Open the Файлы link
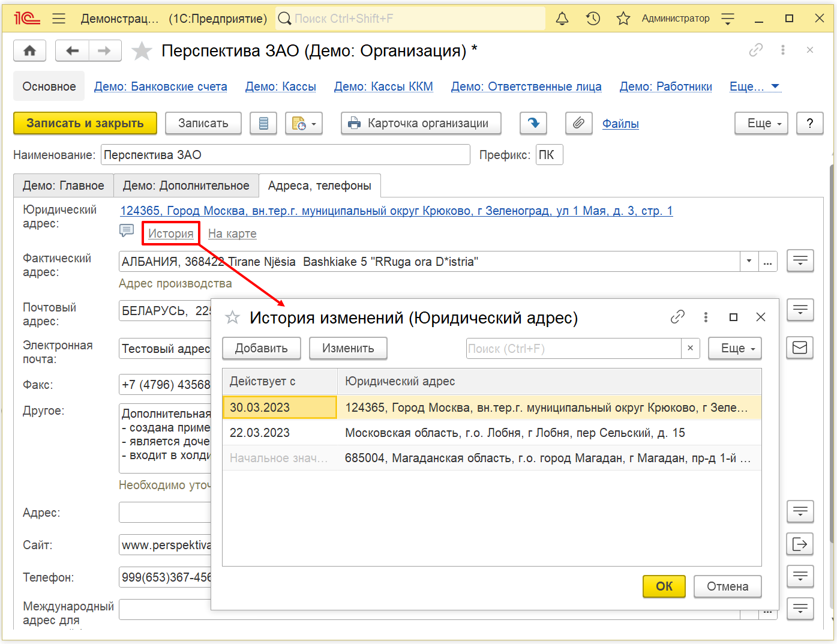The width and height of the screenshot is (837, 644). (620, 124)
